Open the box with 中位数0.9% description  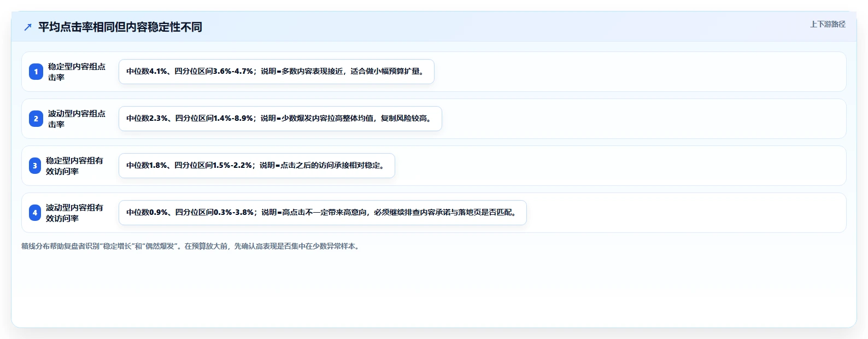322,213
